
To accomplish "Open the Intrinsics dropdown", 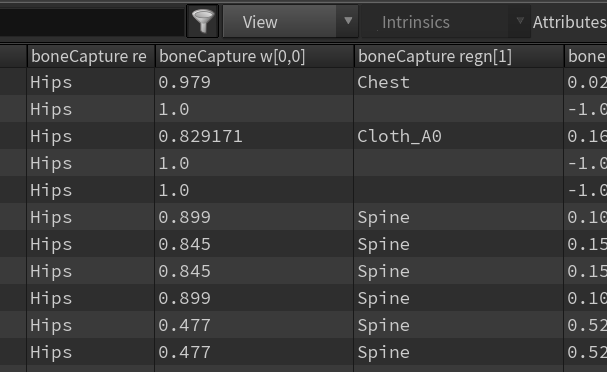I will pos(446,22).
